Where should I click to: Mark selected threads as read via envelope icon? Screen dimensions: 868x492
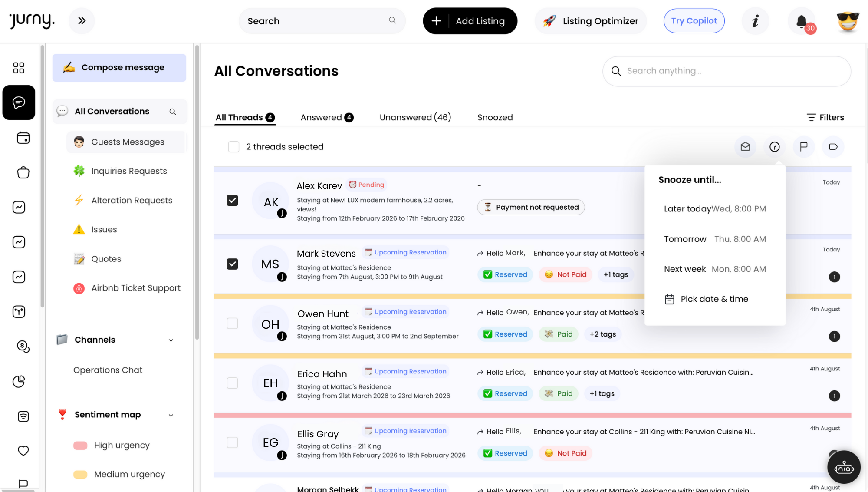pos(745,147)
